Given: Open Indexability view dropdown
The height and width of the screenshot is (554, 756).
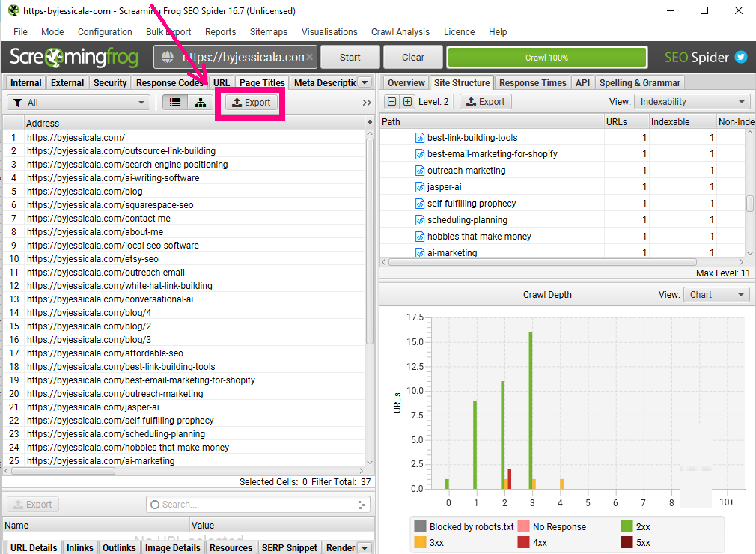Looking at the screenshot, I should point(692,102).
